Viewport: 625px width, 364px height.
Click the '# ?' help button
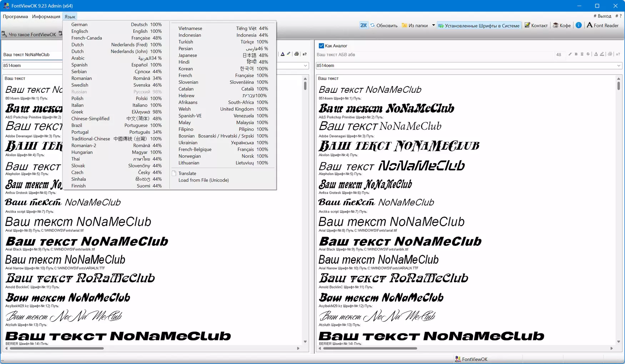pos(619,16)
